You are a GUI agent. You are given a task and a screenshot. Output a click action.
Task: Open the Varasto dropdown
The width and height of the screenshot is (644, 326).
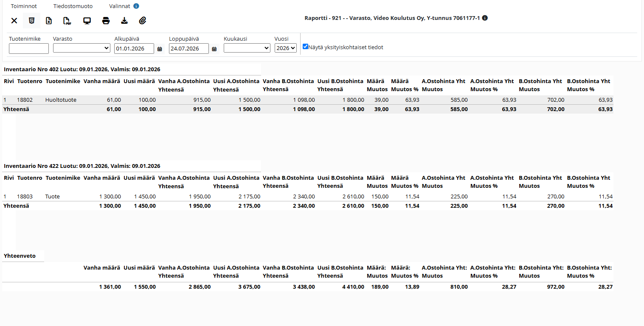click(82, 48)
